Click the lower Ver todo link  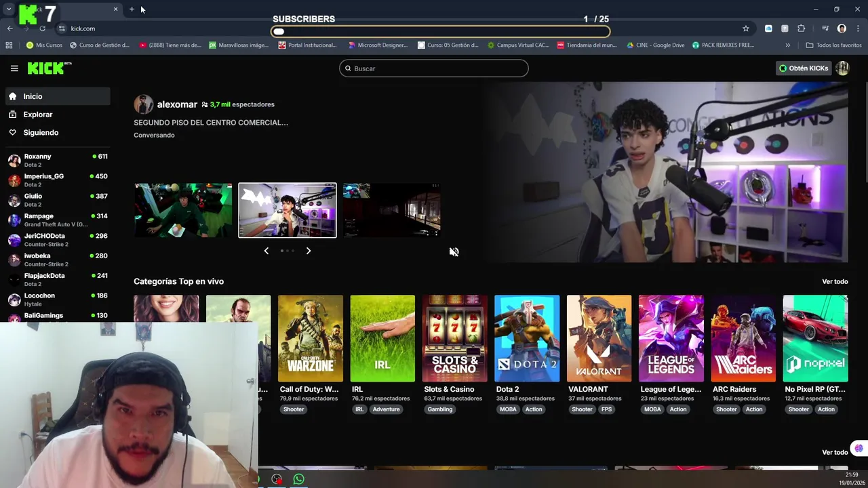(835, 452)
